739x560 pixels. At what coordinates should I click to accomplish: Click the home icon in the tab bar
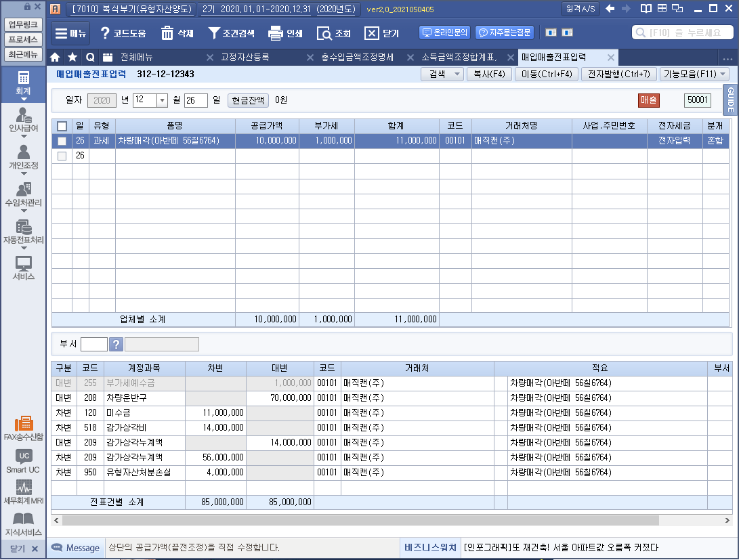pyautogui.click(x=56, y=58)
